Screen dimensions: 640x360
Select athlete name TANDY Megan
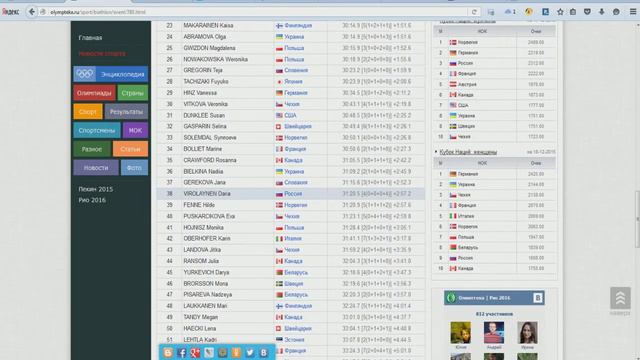[200, 317]
